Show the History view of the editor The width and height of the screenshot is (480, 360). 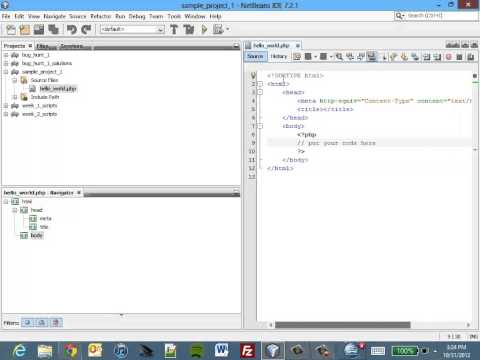[279, 57]
